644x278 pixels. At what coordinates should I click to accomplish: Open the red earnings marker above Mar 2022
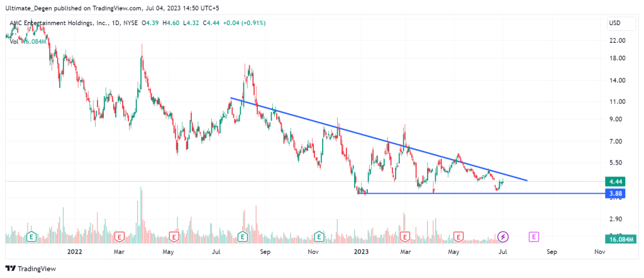coord(120,236)
